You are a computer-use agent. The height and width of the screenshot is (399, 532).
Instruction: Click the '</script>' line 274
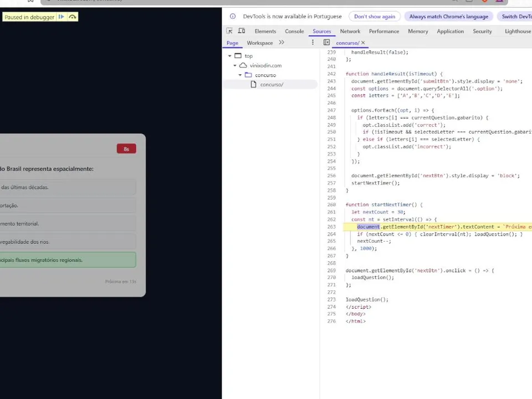click(x=359, y=306)
